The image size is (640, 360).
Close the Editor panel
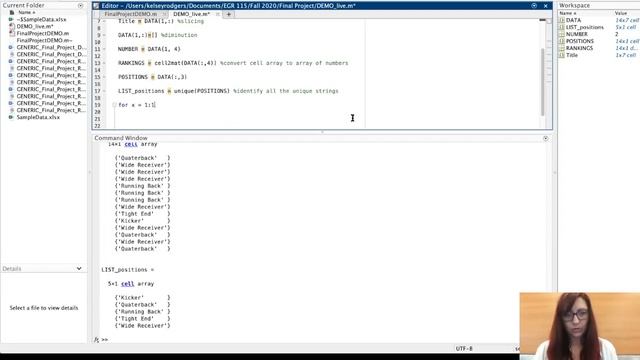pyautogui.click(x=546, y=6)
